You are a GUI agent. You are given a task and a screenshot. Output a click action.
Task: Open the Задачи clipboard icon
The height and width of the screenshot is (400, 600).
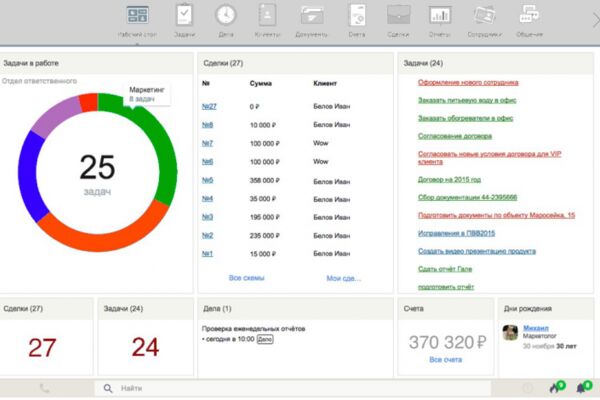point(184,15)
